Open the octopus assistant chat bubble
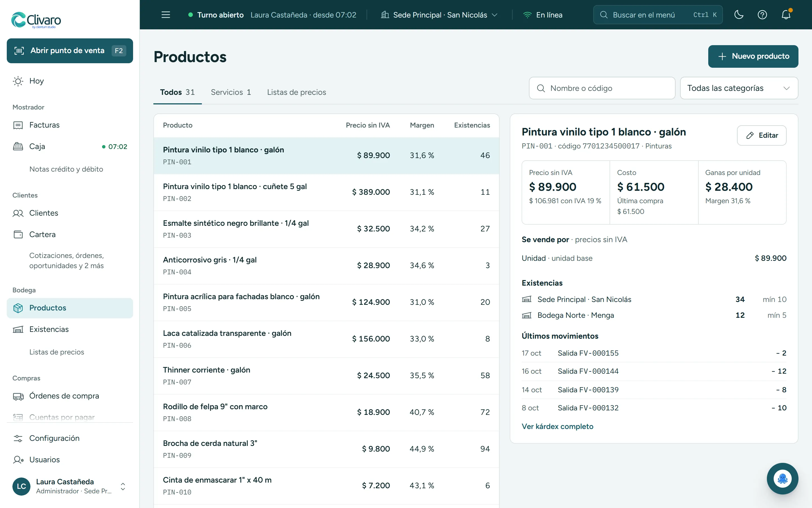The height and width of the screenshot is (508, 812). (x=782, y=478)
